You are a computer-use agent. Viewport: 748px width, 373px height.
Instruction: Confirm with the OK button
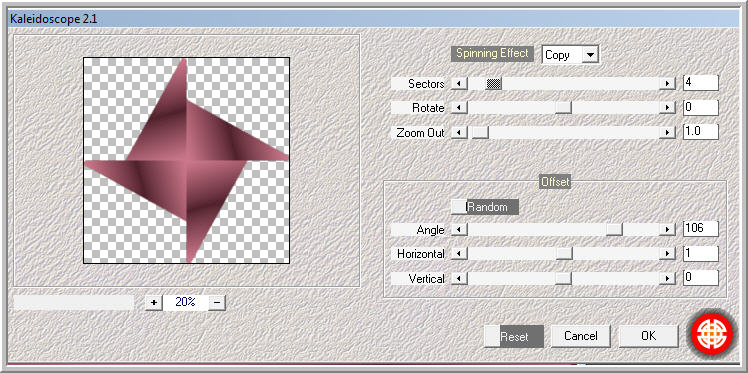tap(648, 336)
